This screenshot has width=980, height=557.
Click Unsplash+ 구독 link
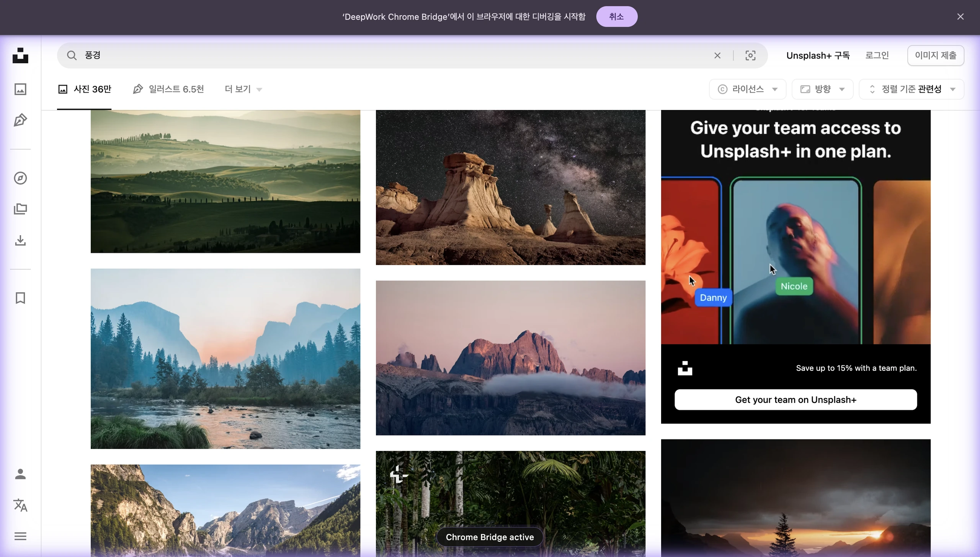coord(818,56)
